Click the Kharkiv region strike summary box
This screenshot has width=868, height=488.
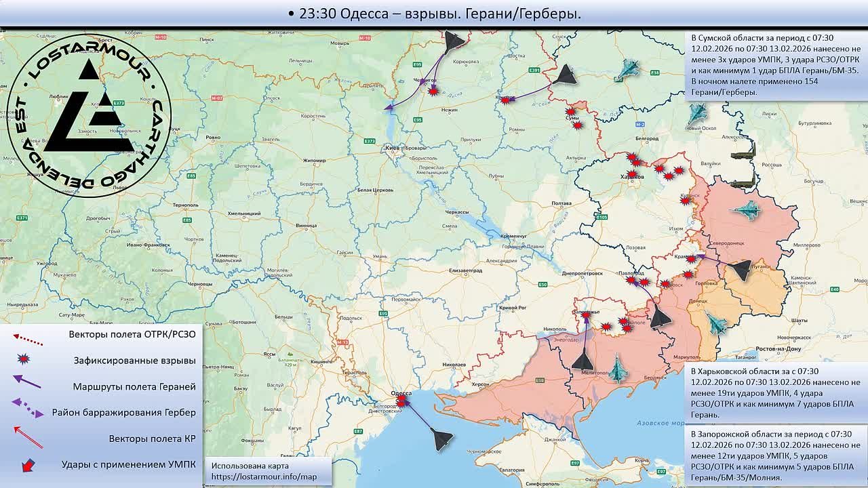point(776,392)
